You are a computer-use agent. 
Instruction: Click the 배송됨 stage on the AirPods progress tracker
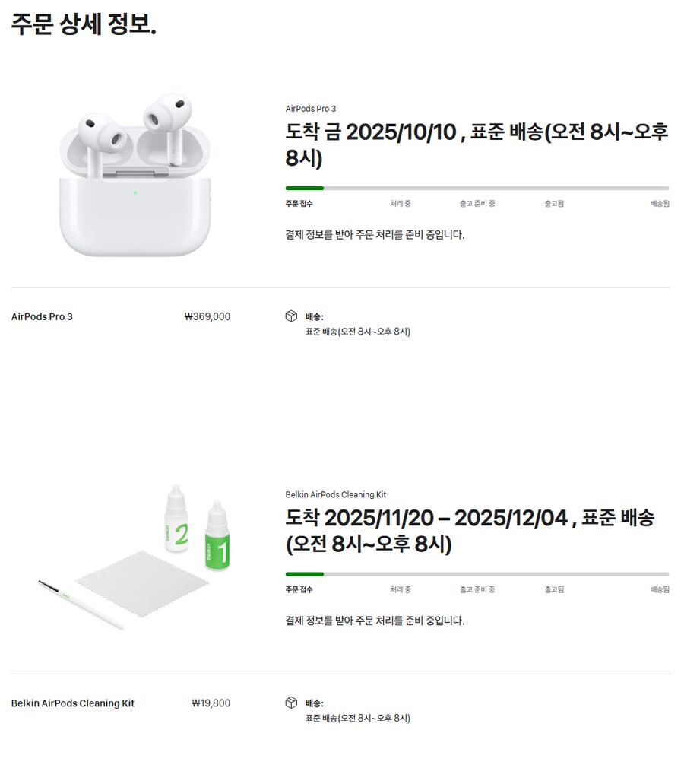(660, 204)
